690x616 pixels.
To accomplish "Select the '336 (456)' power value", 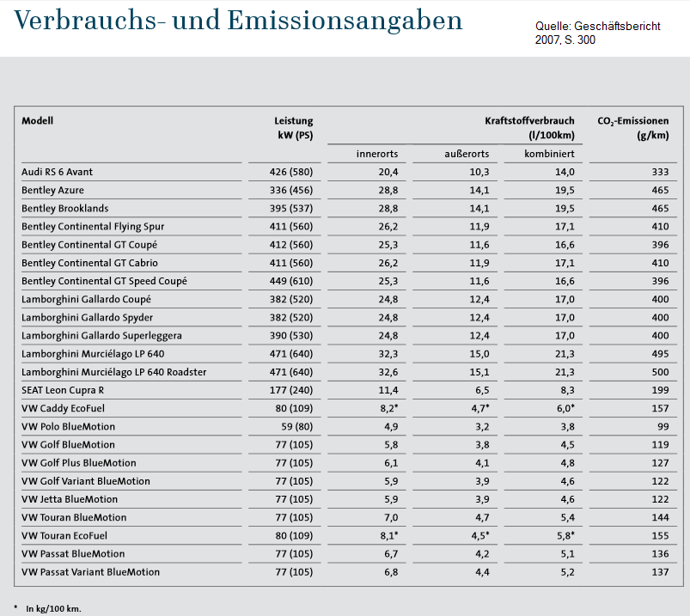I will 291,190.
